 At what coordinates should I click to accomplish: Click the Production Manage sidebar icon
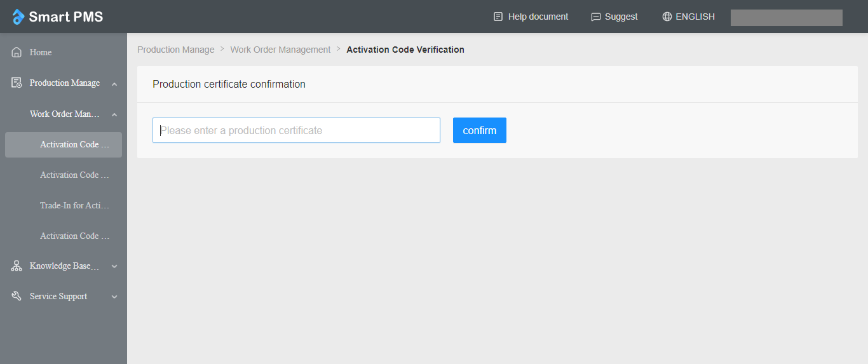tap(17, 83)
